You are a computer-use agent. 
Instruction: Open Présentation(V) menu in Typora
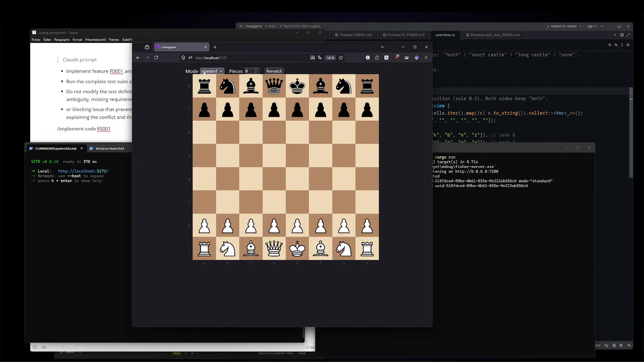coord(95,40)
